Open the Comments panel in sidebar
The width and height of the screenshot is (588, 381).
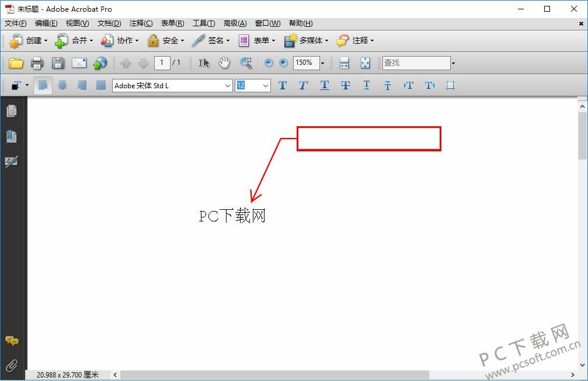point(12,341)
